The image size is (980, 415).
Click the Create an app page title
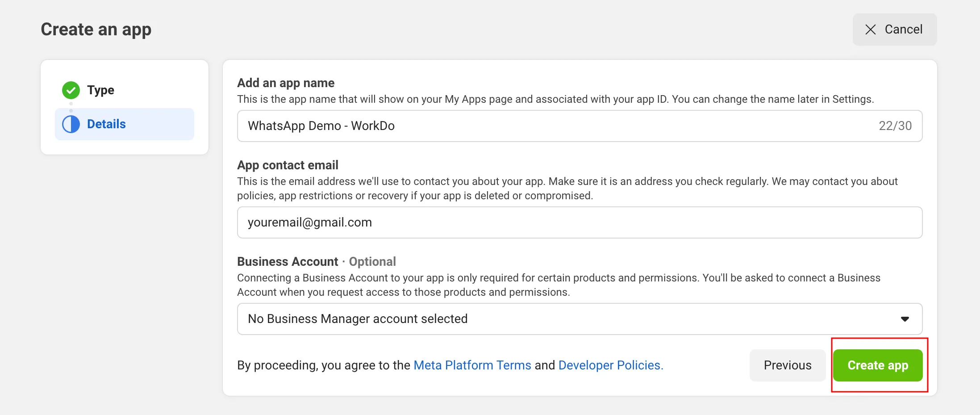click(x=96, y=29)
